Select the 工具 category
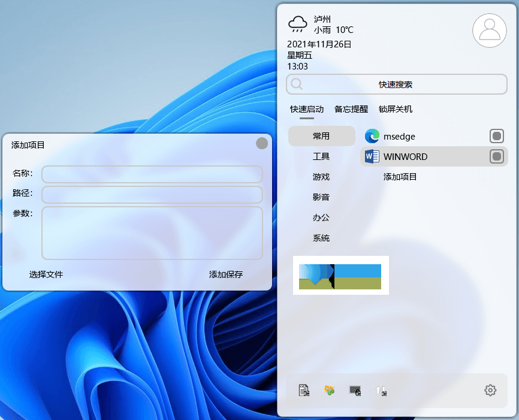Viewport: 519px width, 420px height. coord(321,156)
